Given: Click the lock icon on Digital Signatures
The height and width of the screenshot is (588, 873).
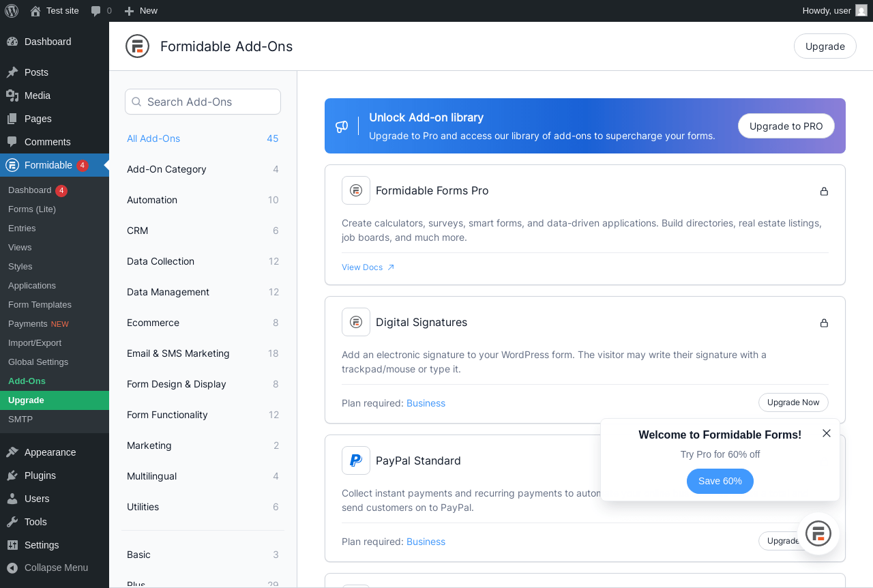Looking at the screenshot, I should (x=824, y=323).
